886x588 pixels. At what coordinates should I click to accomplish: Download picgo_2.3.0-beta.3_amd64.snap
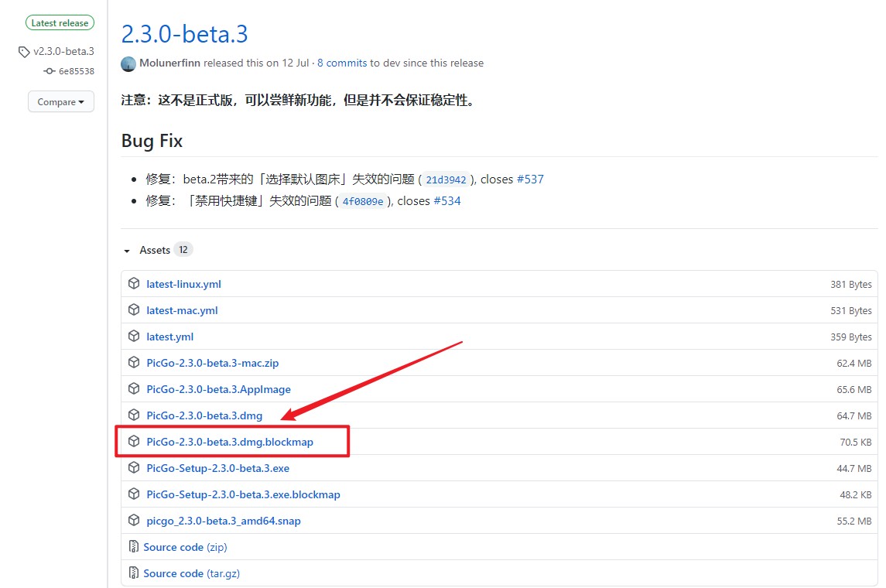click(223, 521)
